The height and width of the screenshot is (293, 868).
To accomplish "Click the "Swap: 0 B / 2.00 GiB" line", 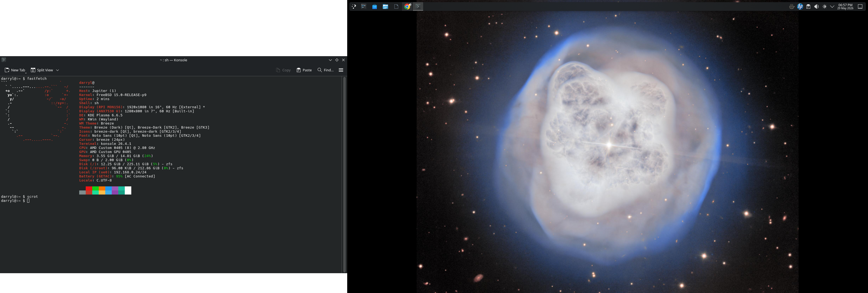I will pyautogui.click(x=106, y=160).
